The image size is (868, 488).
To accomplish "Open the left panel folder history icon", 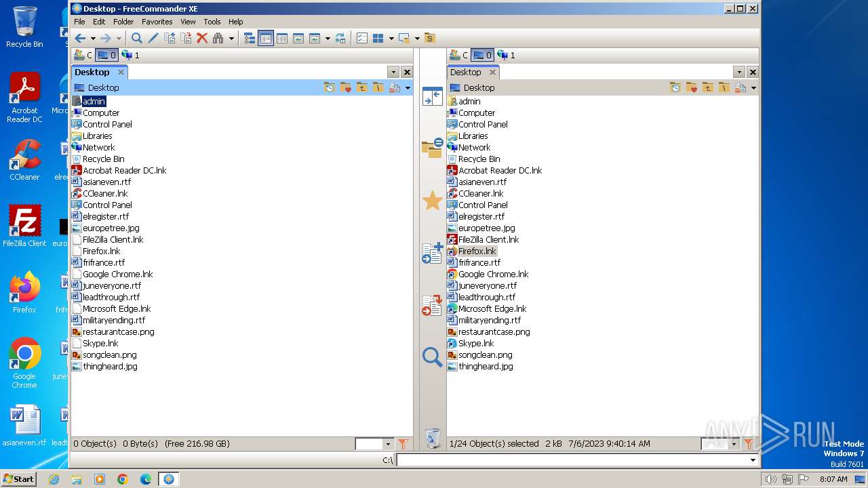I will (x=330, y=87).
